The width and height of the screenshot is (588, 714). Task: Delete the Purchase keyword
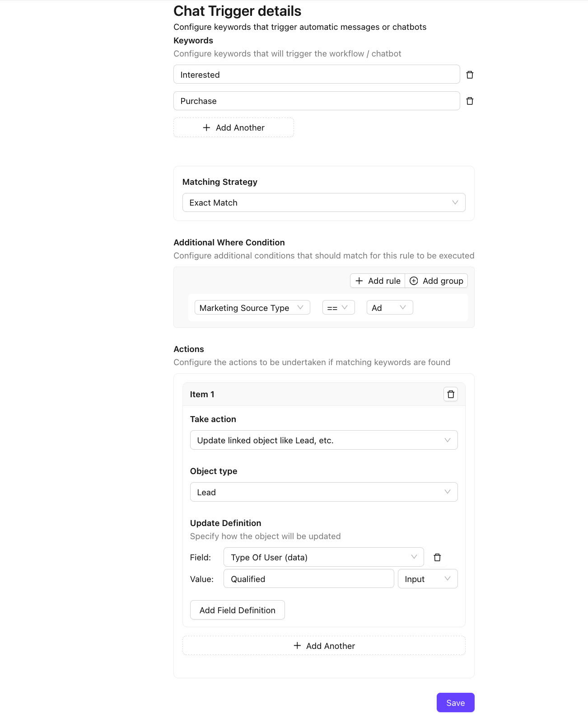click(470, 101)
